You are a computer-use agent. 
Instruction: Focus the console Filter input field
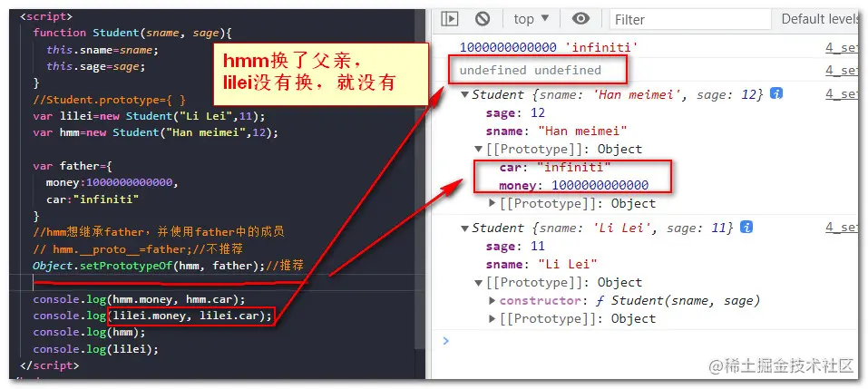coord(690,19)
